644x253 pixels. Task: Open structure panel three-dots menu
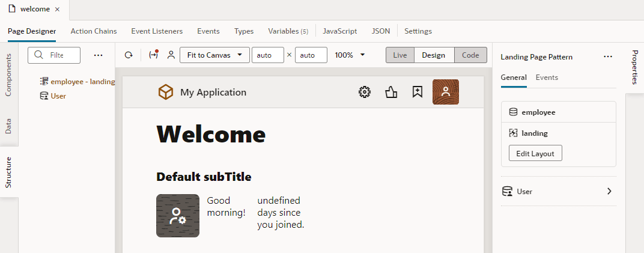coord(98,55)
